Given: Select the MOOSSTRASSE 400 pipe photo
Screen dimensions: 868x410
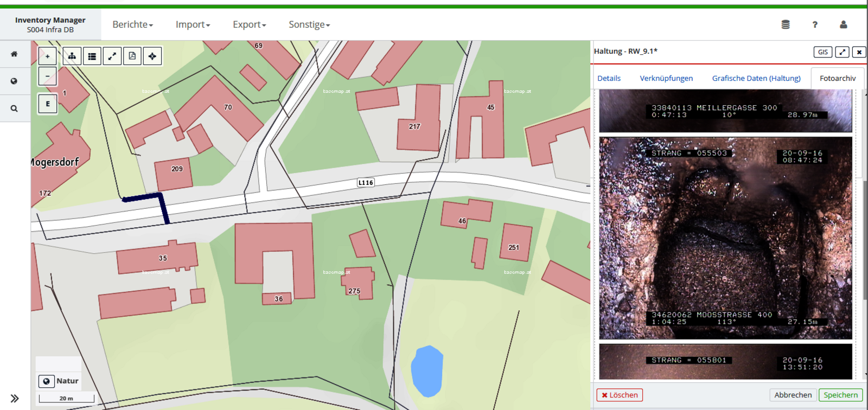Looking at the screenshot, I should point(725,238).
